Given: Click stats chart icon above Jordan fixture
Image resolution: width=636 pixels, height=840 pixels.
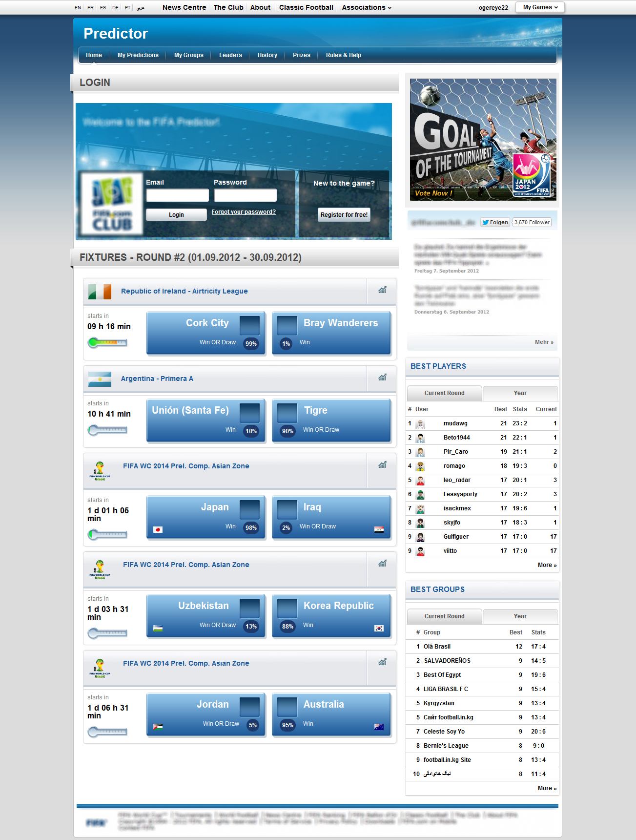Looking at the screenshot, I should coord(382,662).
